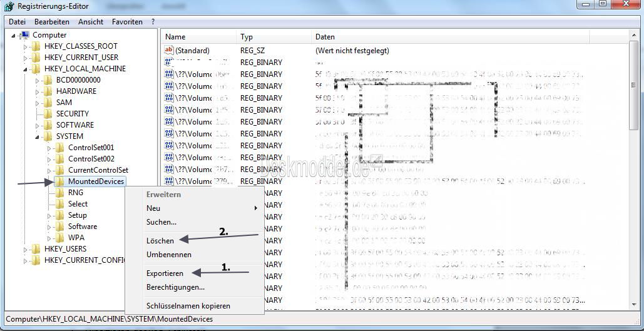The image size is (644, 331).
Task: Click the Registry Editor title bar icon
Action: [x=8, y=6]
